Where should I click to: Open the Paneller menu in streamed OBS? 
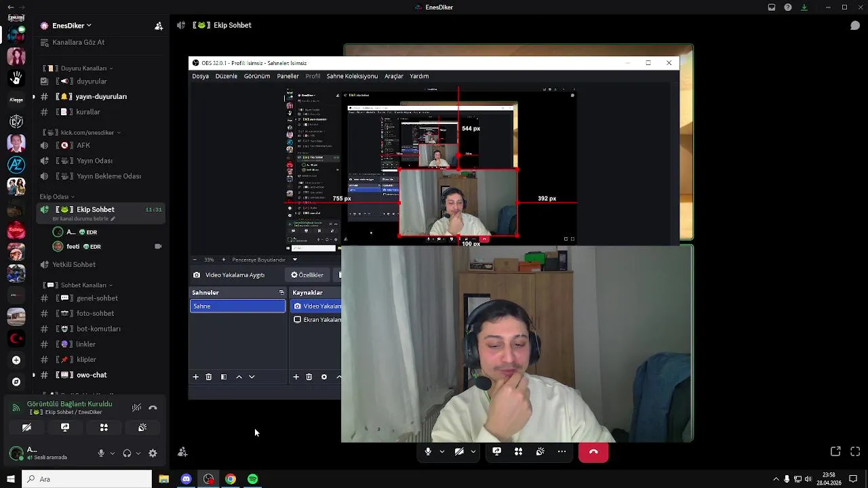[x=288, y=76]
